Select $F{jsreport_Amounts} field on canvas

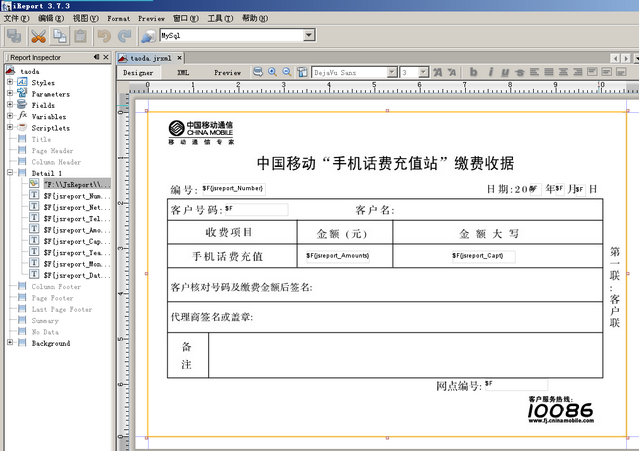[x=338, y=256]
